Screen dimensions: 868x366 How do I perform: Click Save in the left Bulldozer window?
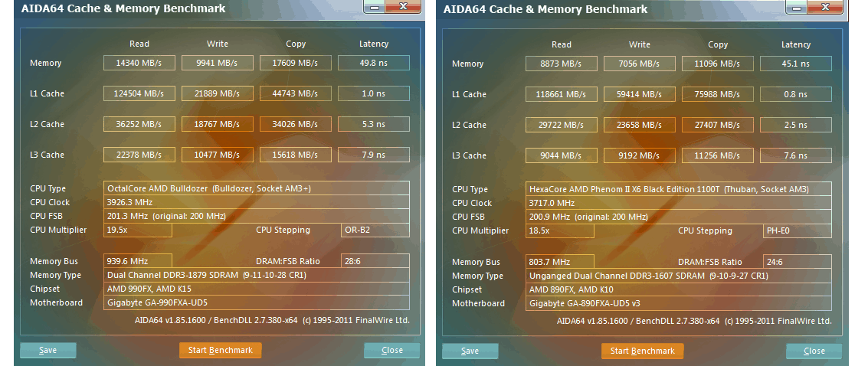(47, 351)
